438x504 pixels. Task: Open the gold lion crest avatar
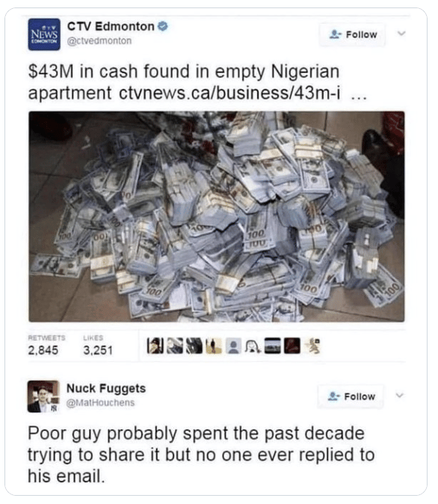click(312, 346)
